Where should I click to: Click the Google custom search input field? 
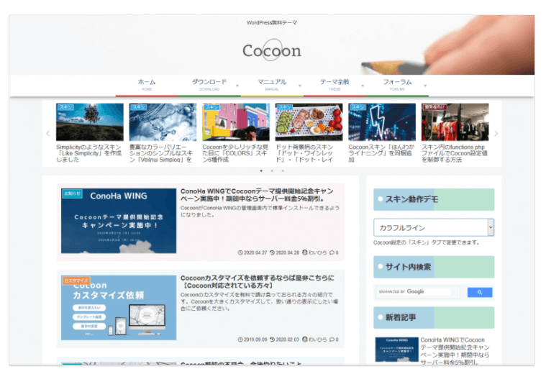pos(417,292)
